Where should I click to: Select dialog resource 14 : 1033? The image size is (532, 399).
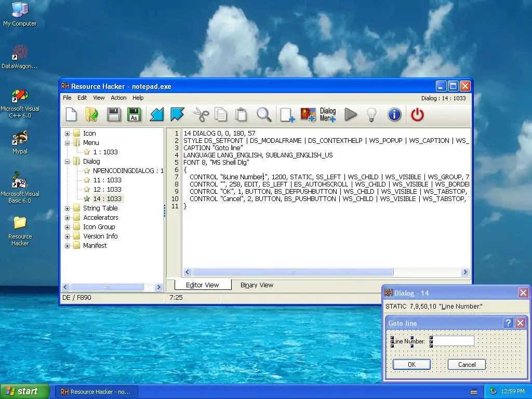pos(107,199)
